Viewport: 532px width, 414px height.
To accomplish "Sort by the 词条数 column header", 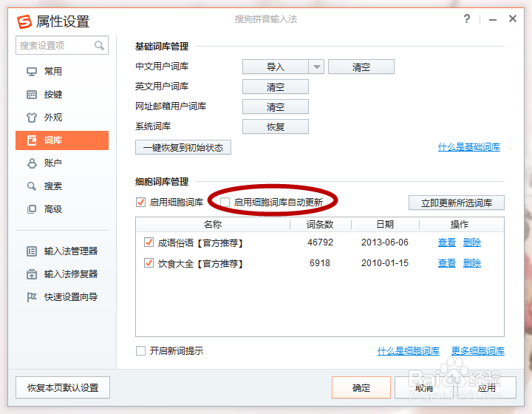I will 320,224.
